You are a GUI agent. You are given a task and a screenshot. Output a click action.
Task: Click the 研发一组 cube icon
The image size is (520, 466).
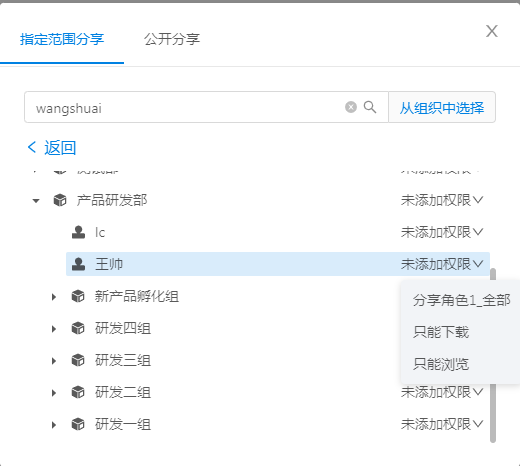78,424
